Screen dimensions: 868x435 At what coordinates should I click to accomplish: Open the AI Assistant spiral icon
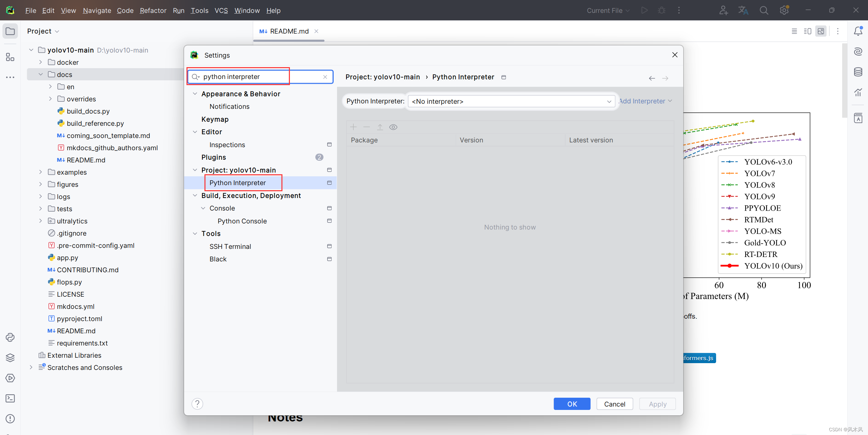coord(858,52)
